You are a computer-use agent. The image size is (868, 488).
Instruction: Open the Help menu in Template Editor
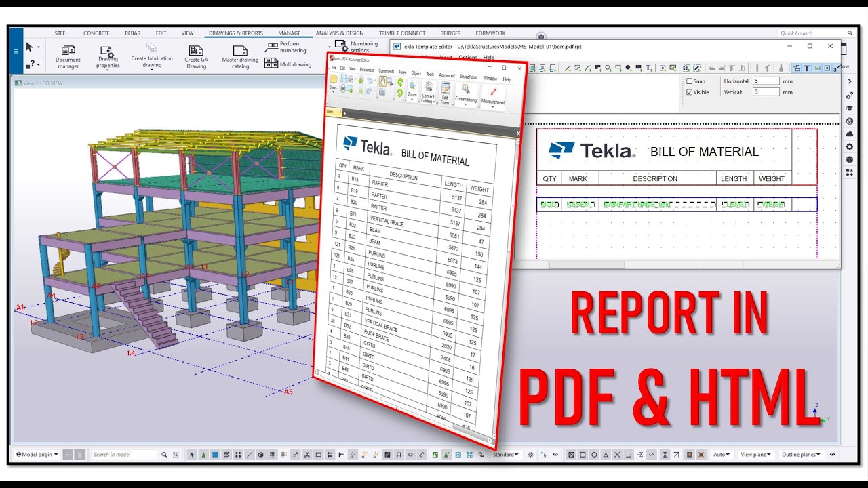488,58
